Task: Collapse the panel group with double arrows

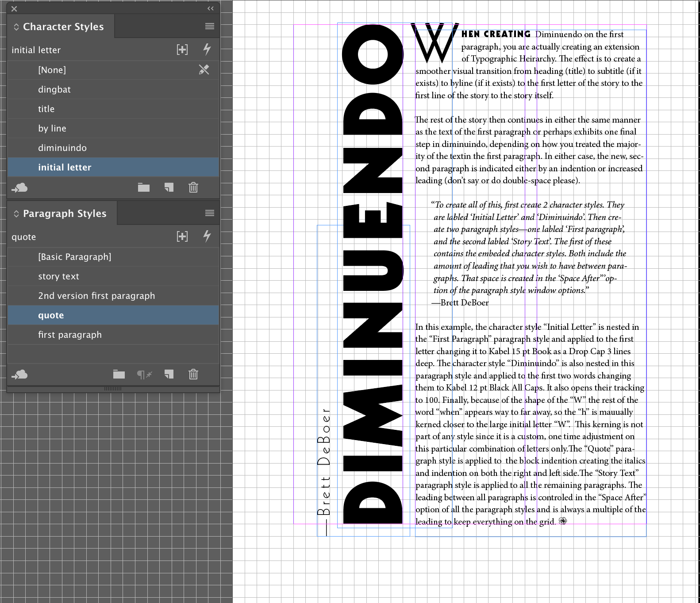Action: point(211,8)
